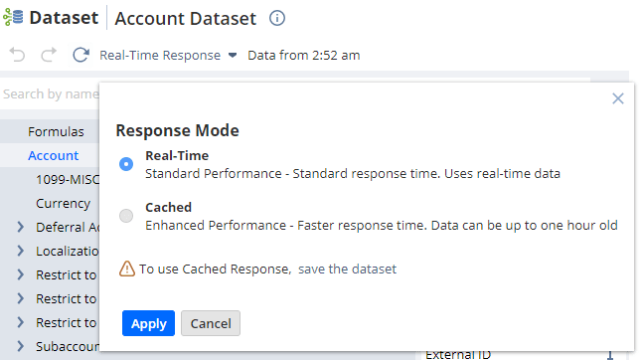Expand the Subaccount tree node
Screen dimensions: 644x360
[x=21, y=346]
